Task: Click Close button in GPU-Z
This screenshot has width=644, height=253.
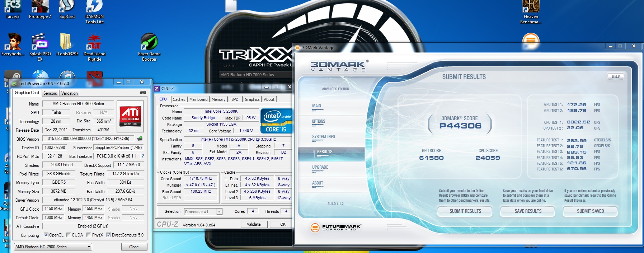Action: click(x=134, y=247)
